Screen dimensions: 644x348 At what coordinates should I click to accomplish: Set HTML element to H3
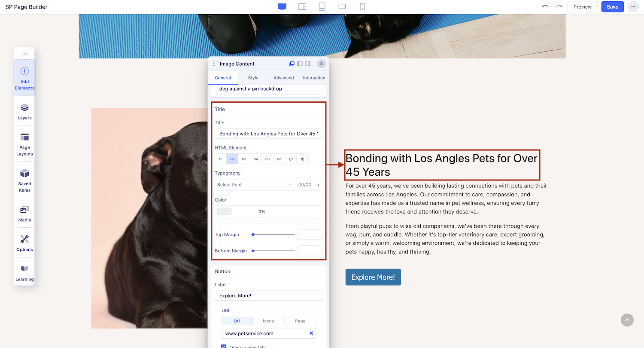[244, 159]
